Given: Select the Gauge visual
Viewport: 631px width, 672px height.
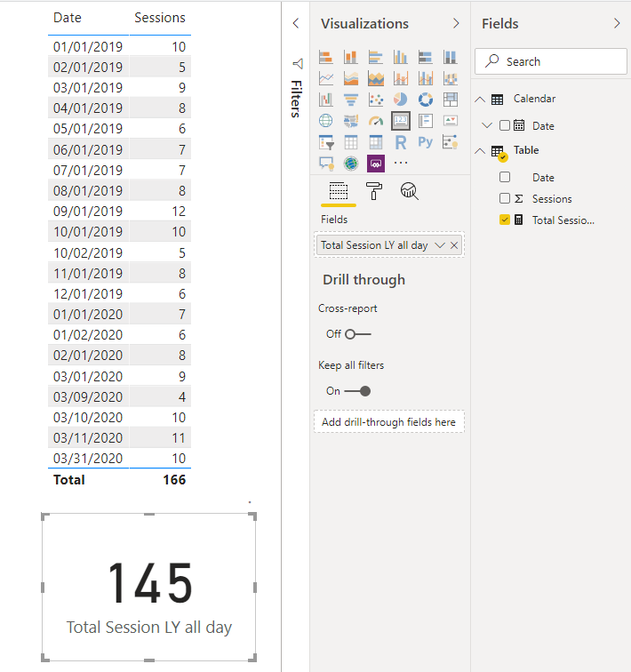Looking at the screenshot, I should point(376,121).
